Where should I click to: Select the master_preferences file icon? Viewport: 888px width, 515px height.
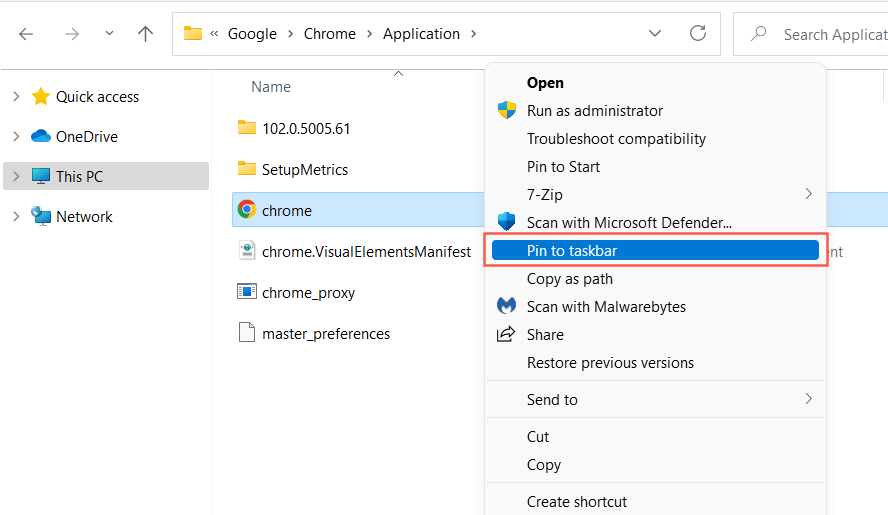click(x=247, y=333)
